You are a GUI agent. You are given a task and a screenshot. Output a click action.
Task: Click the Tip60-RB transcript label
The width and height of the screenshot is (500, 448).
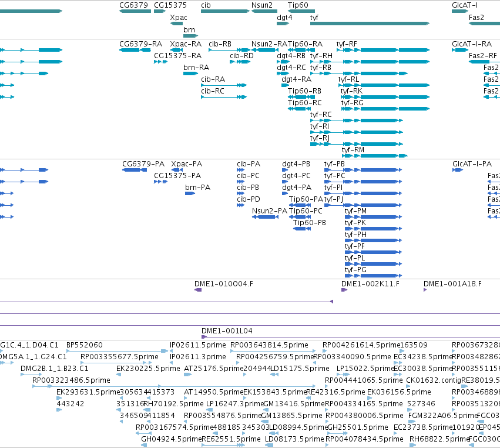[304, 91]
